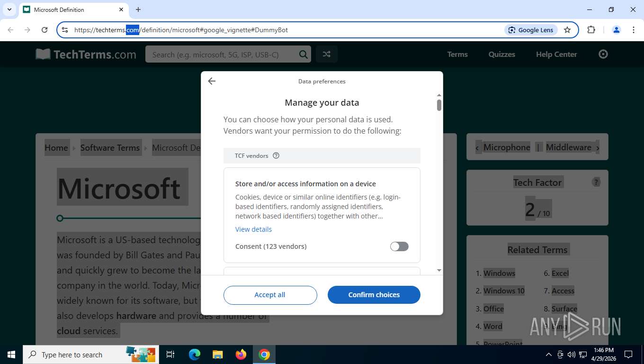Open Google Lens button
Screen dimensions: 644x364
[531, 30]
